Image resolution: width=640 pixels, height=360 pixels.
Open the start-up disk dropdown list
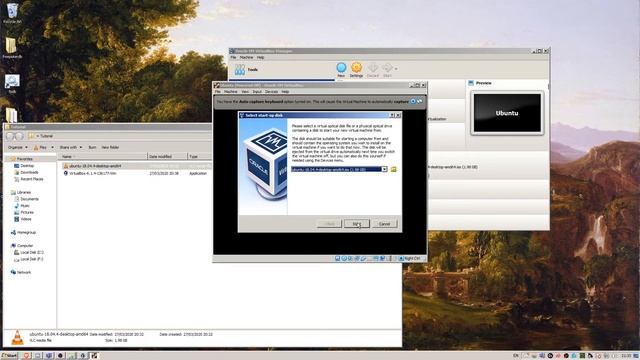[x=384, y=169]
